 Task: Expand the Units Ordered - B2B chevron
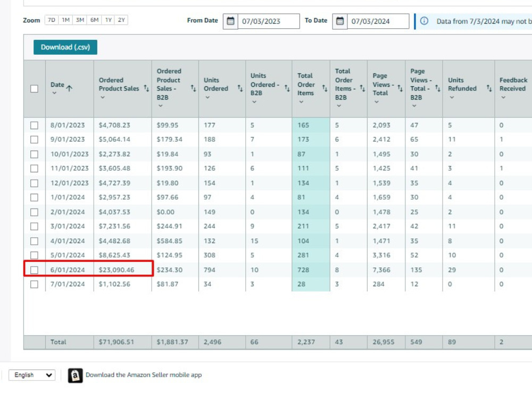coord(254,102)
